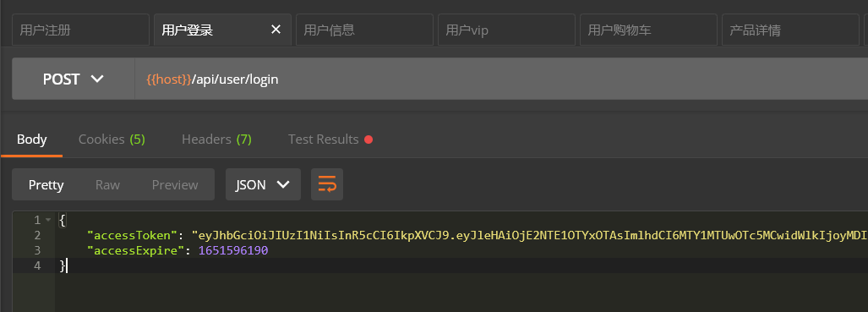Select the Body response tab
The width and height of the screenshot is (868, 312).
click(31, 140)
